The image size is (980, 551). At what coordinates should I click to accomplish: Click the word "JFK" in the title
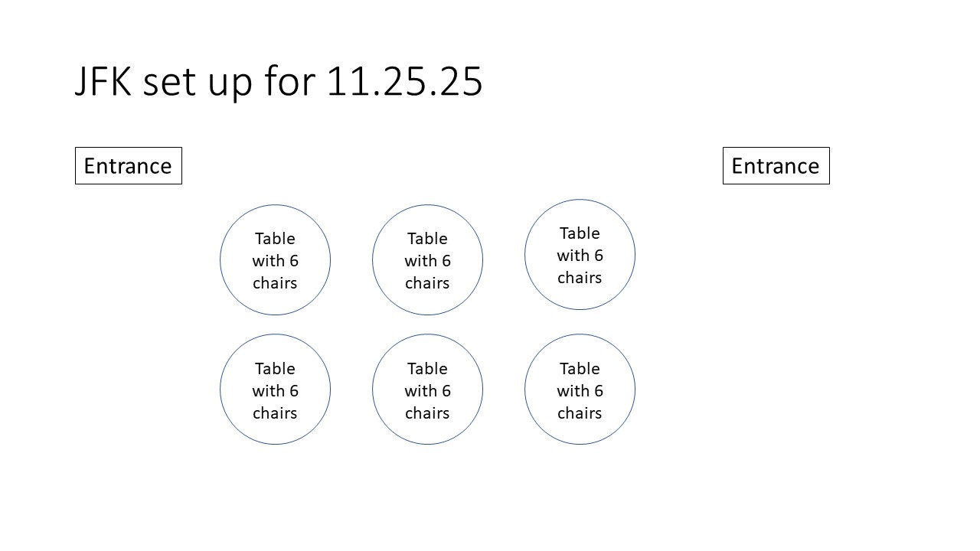(103, 81)
